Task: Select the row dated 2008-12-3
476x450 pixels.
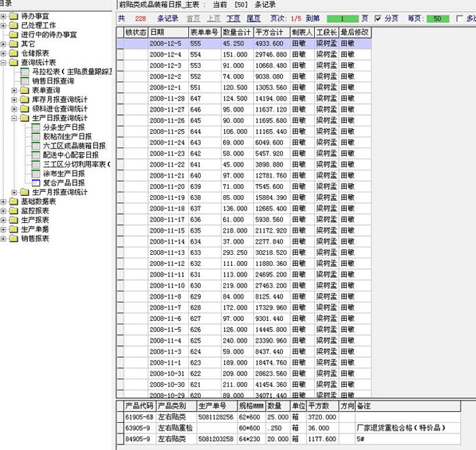Action: (x=165, y=65)
